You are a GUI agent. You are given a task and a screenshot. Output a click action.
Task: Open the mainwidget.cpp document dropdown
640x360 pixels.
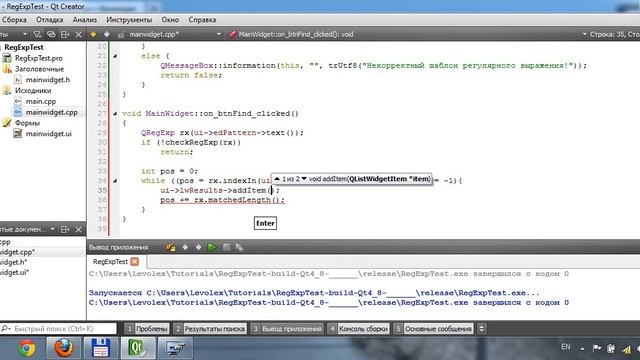pyautogui.click(x=218, y=34)
